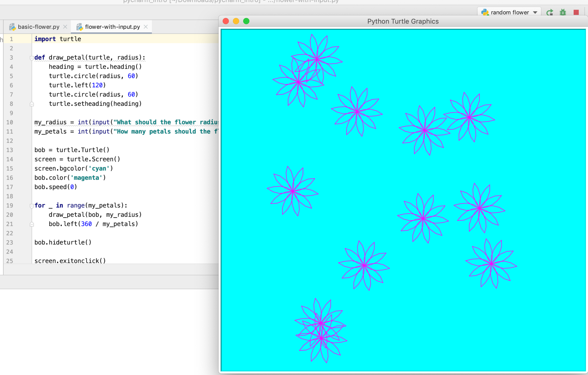588x375 pixels.
Task: Select the flower-with-input.py tab
Action: click(112, 27)
